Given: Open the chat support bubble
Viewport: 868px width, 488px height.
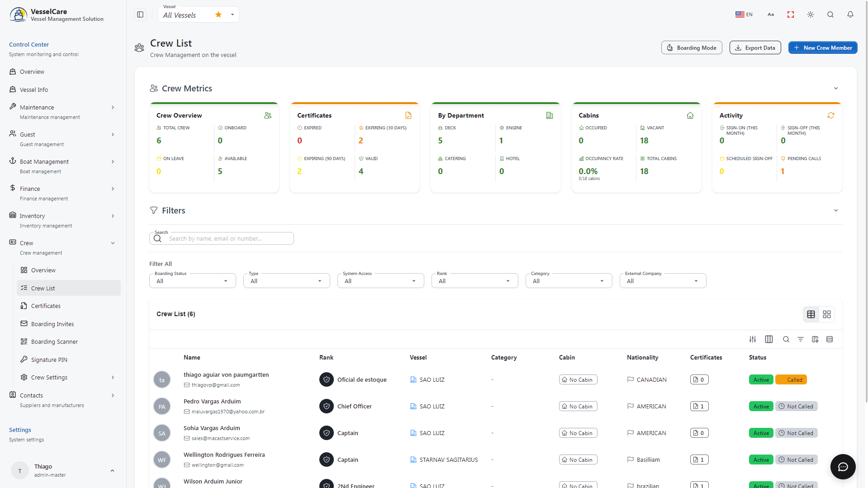Looking at the screenshot, I should [843, 467].
